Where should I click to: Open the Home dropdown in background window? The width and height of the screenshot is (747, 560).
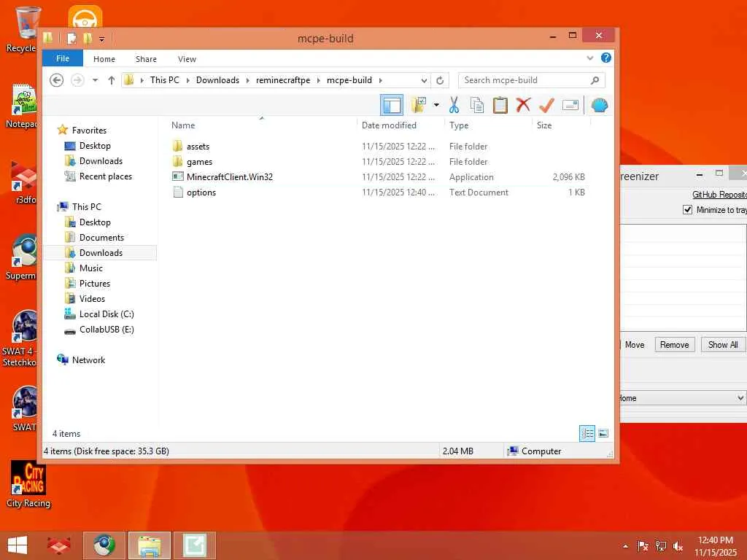(682, 397)
